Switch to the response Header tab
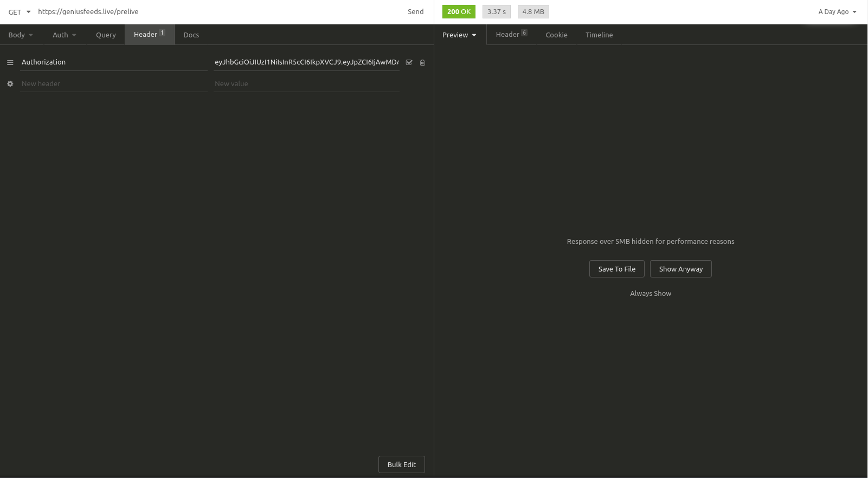 [x=511, y=35]
